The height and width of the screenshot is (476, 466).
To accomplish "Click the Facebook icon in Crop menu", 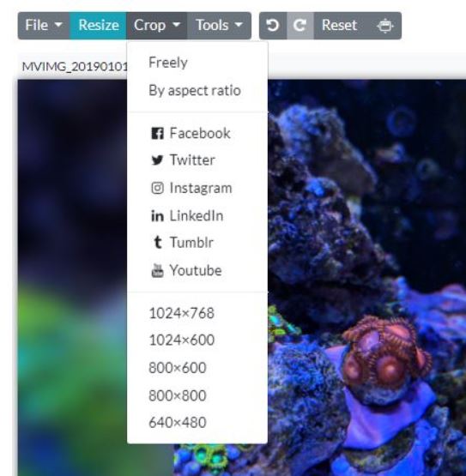I will (157, 133).
